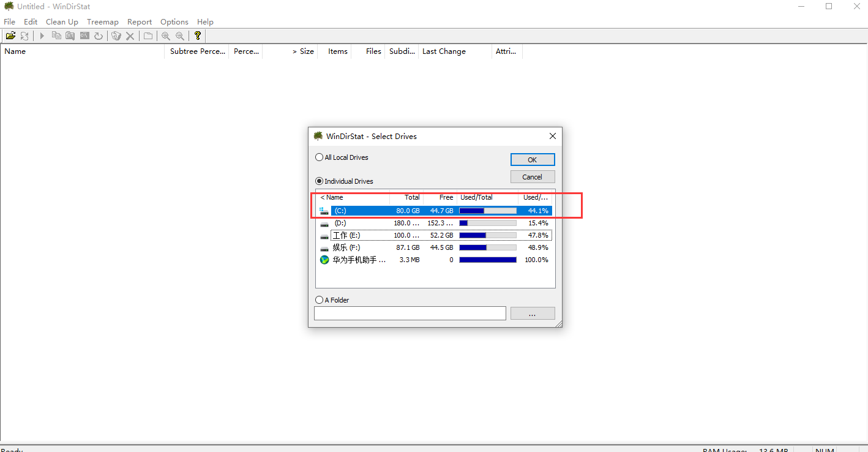The width and height of the screenshot is (868, 452).
Task: Click the Size column header
Action: click(290, 51)
